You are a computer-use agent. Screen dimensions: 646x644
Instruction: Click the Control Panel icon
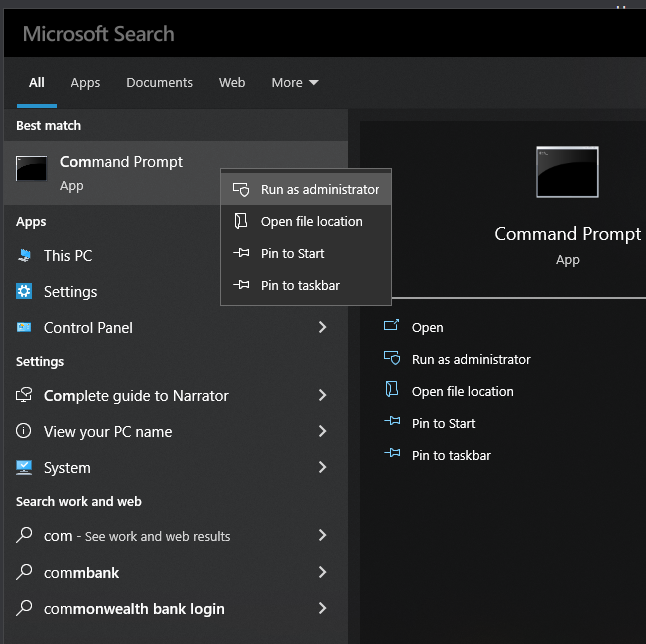(x=25, y=328)
